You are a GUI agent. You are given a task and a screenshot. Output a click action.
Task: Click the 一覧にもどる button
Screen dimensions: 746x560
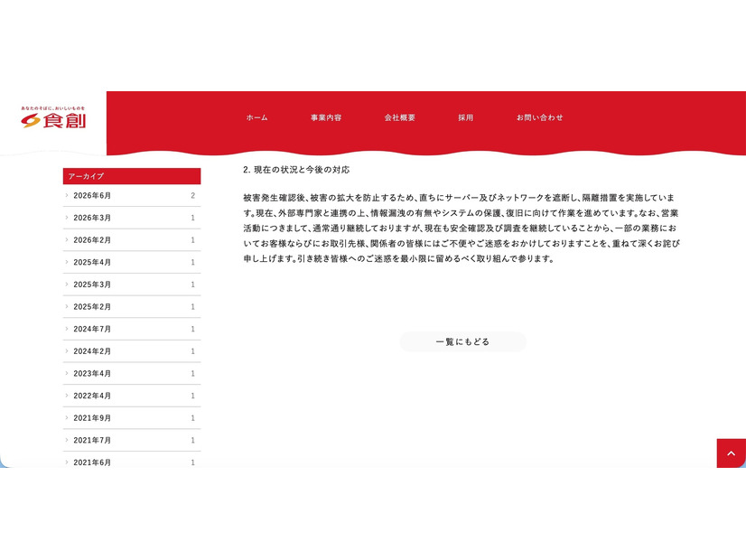tap(463, 341)
